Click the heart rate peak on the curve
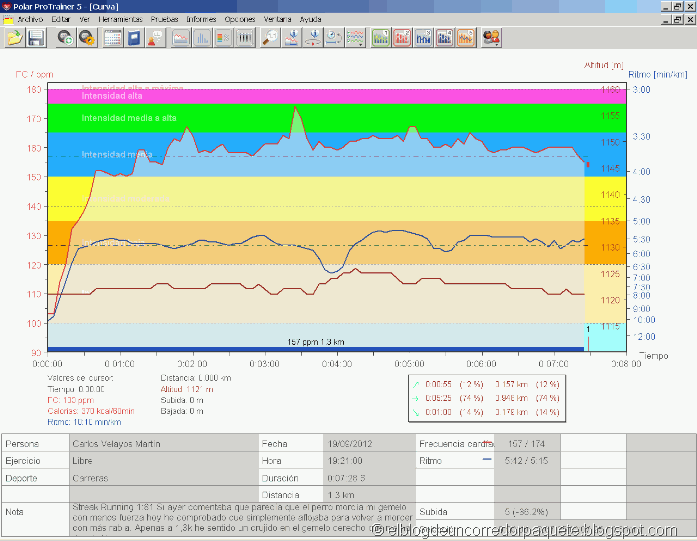This screenshot has width=697, height=541. tap(295, 107)
